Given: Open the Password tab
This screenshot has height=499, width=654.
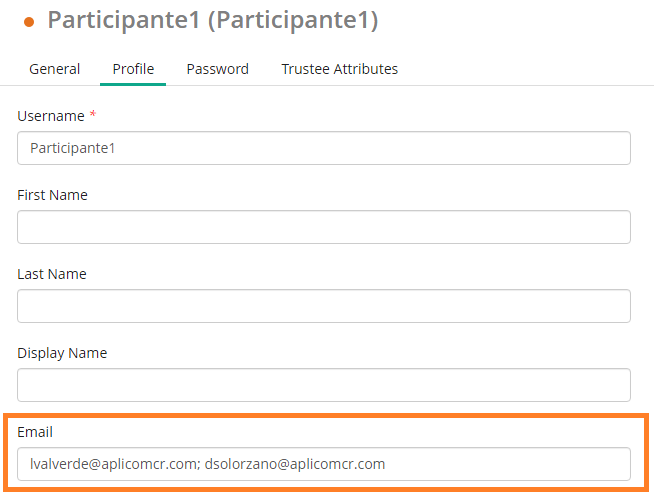Looking at the screenshot, I should point(217,69).
